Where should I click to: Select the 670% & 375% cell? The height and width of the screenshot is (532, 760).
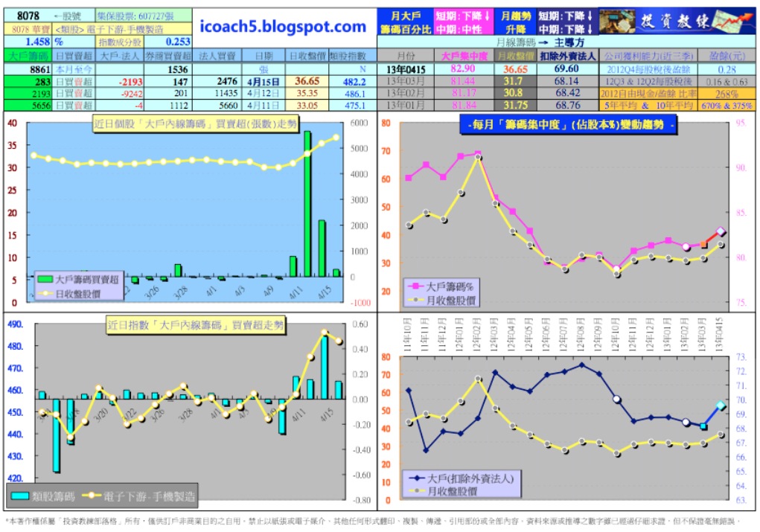pyautogui.click(x=727, y=105)
